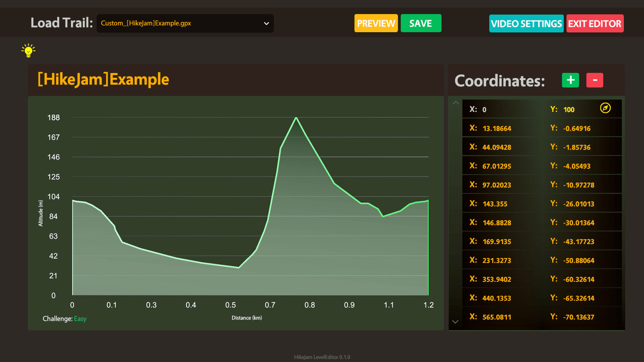Image resolution: width=644 pixels, height=362 pixels.
Task: Click the green plus add-coordinate icon
Action: tap(570, 80)
